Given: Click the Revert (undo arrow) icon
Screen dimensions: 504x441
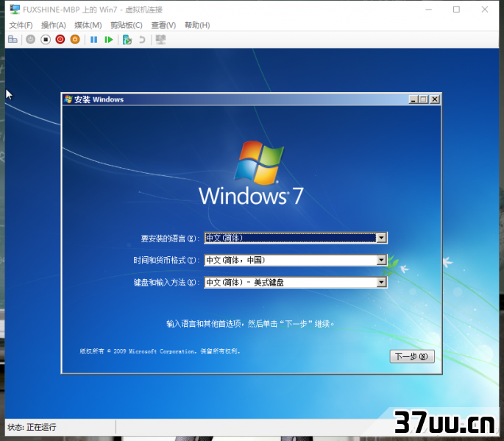Looking at the screenshot, I should click(x=142, y=40).
